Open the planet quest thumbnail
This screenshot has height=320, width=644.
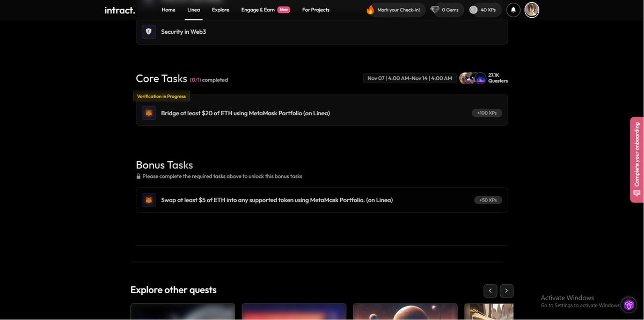pyautogui.click(x=405, y=312)
